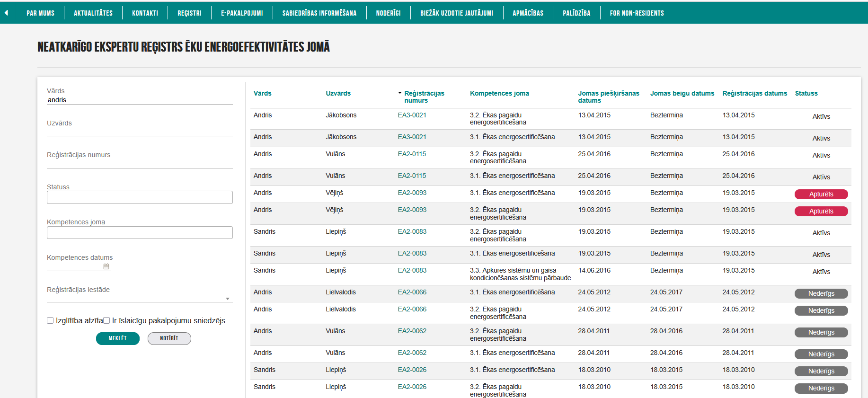Open the Palīdzība menu item
868x398 pixels.
tap(576, 13)
